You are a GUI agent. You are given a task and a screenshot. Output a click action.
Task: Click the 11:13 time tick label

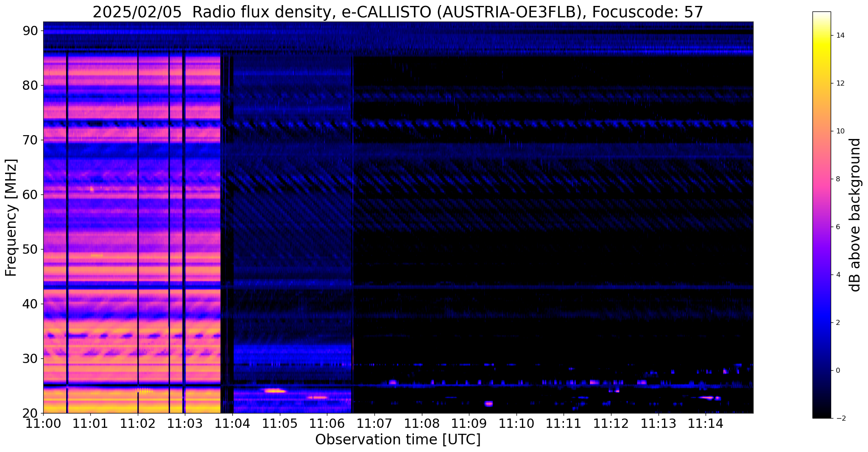click(x=658, y=423)
